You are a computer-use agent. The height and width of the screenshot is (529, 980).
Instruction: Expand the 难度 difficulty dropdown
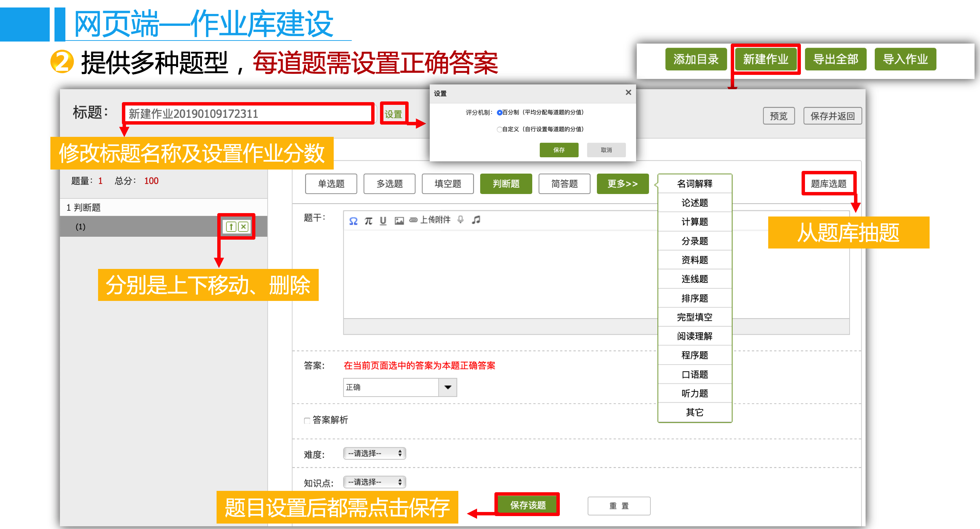click(x=374, y=453)
